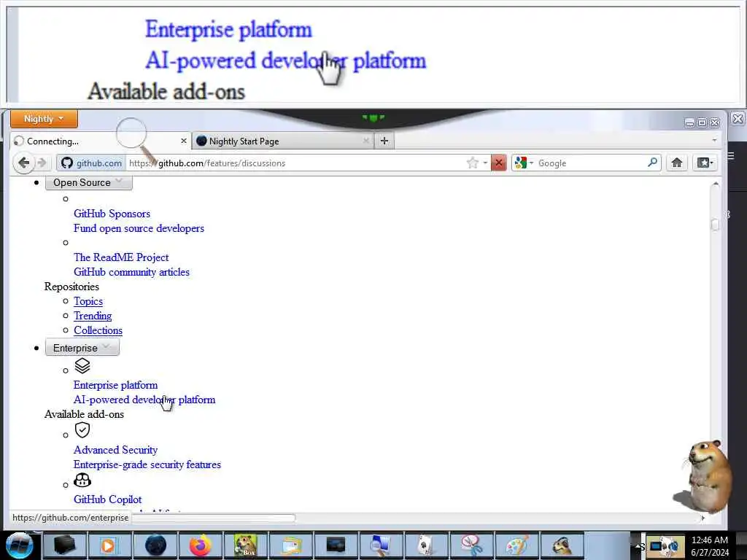747x560 pixels.
Task: Stop page loading with red X
Action: [498, 163]
